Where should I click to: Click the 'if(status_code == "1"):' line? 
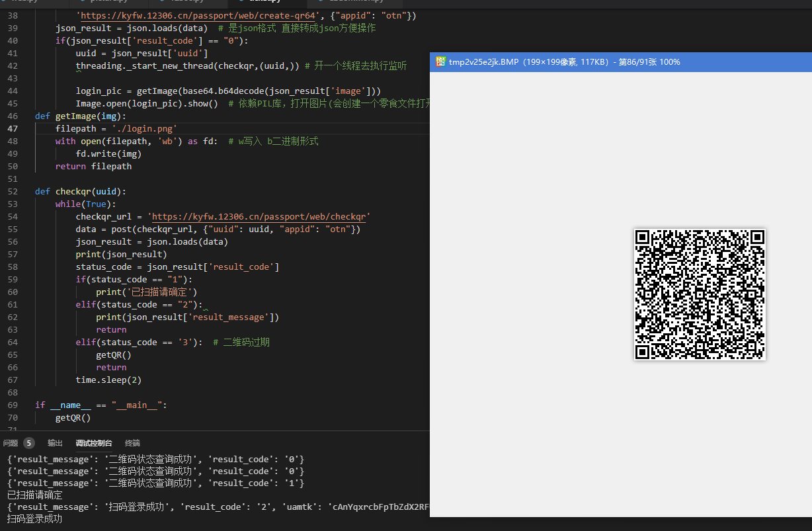tap(134, 280)
